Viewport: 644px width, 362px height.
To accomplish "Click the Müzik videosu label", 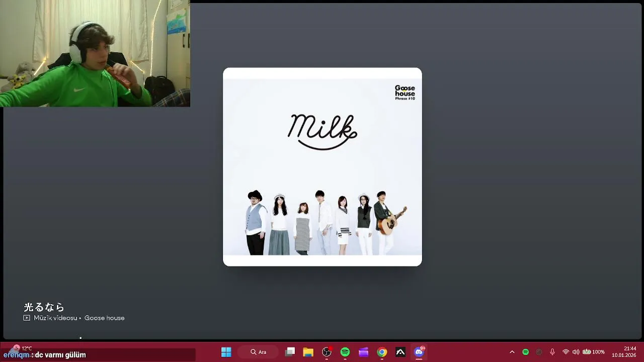I will coord(55,318).
